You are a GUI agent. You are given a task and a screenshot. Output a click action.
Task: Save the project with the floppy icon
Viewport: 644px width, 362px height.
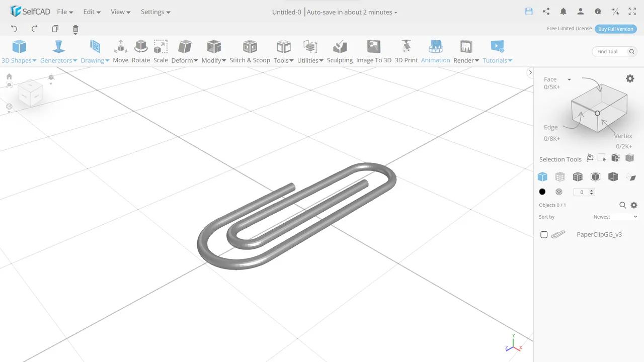pos(529,11)
